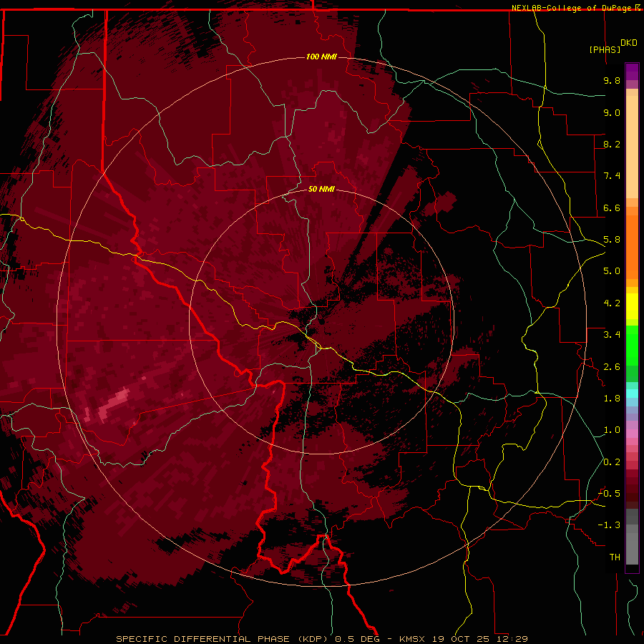Click the 9.0 colorbar value label
The image size is (644, 644).
612,112
